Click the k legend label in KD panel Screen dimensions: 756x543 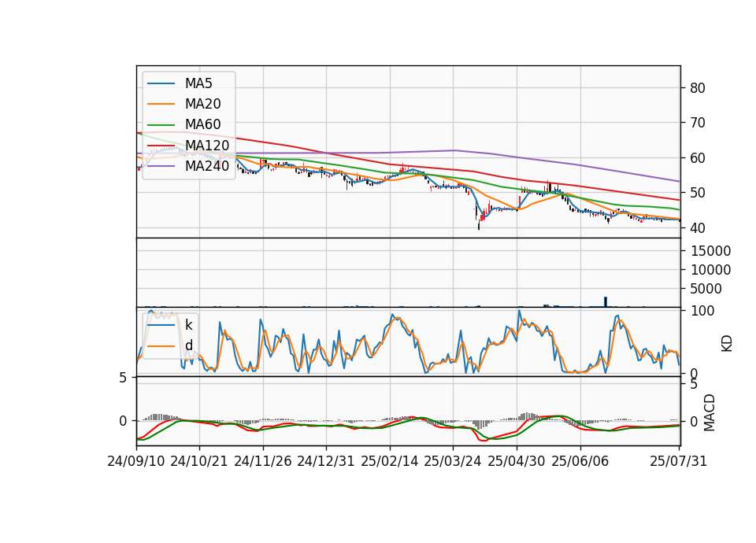(188, 325)
